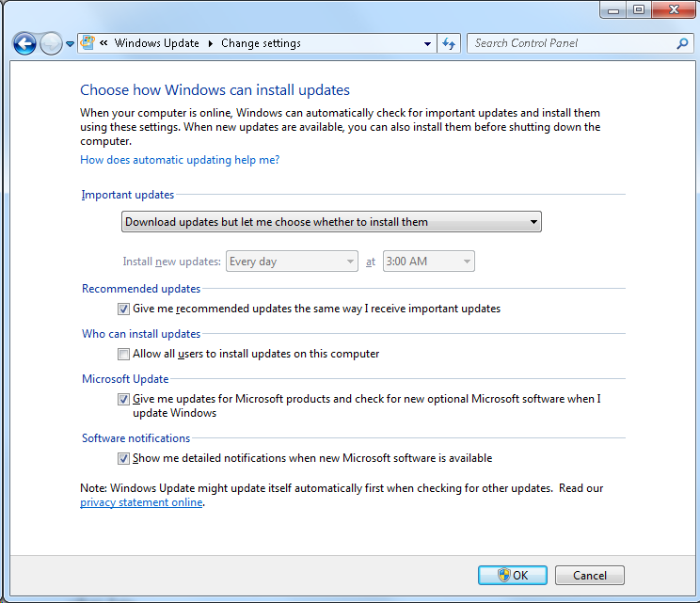This screenshot has width=700, height=603.
Task: Go to Windows Update breadcrumb
Action: pos(156,43)
